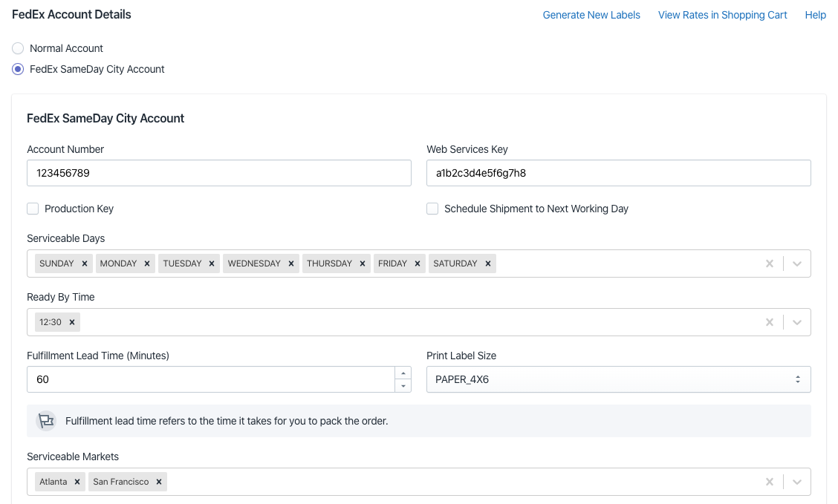Decrease Fulfillment Lead Time with down arrow

coord(403,385)
